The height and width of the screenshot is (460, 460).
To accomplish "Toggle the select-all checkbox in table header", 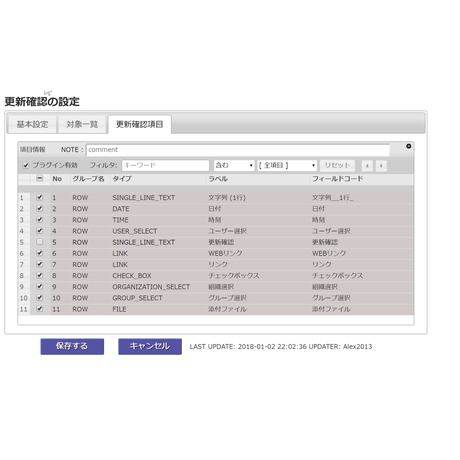I will [x=40, y=179].
